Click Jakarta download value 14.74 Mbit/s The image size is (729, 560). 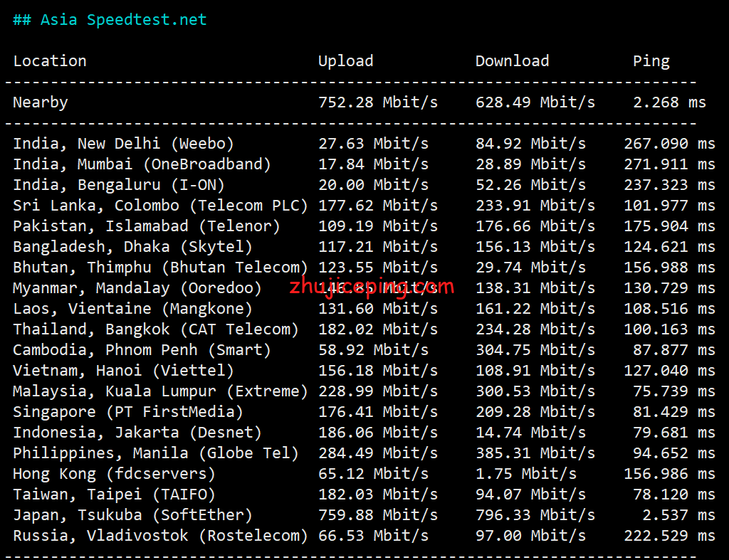pos(530,433)
